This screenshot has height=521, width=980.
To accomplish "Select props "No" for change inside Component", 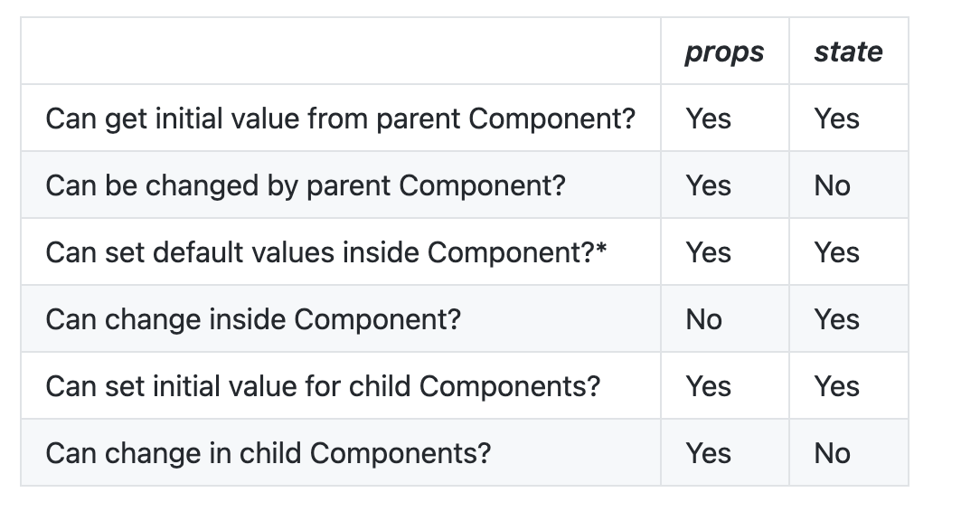I will (703, 319).
